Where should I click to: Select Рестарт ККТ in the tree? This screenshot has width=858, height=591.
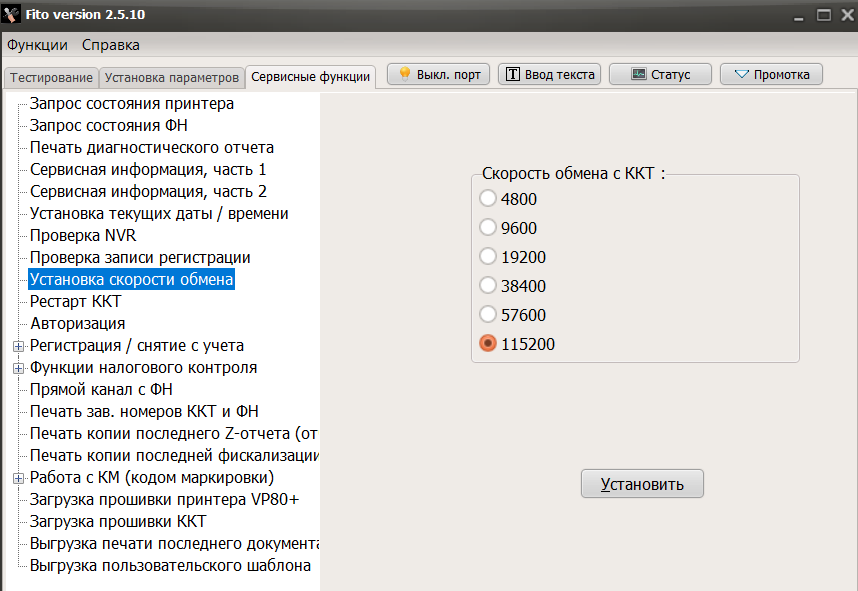[76, 302]
